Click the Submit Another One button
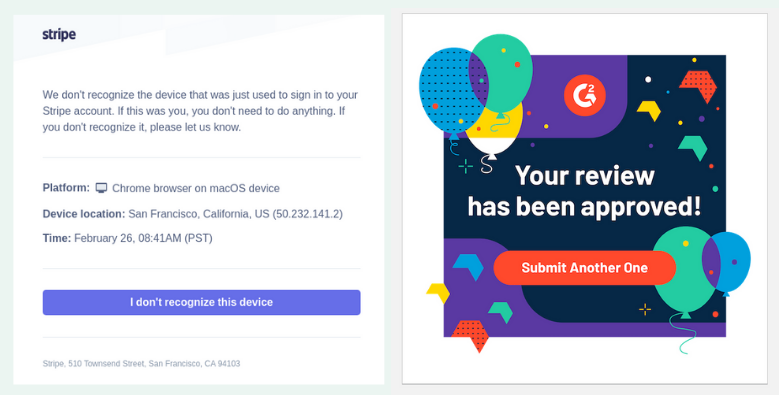This screenshot has height=395, width=779. [x=585, y=268]
